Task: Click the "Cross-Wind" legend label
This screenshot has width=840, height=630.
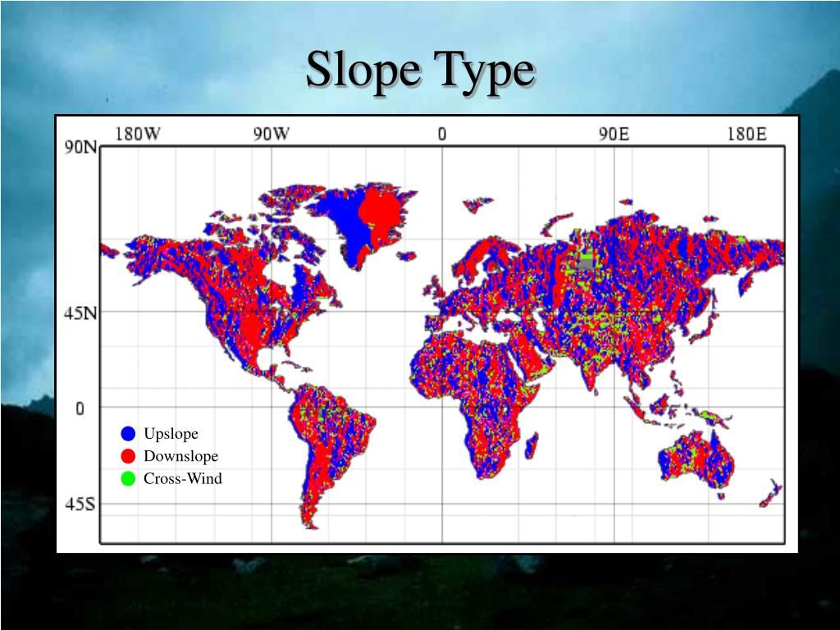Action: point(183,478)
